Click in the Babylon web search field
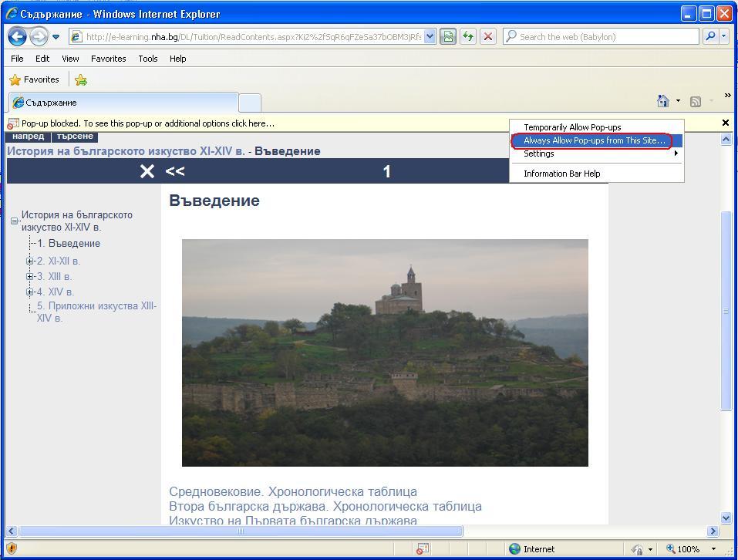Image resolution: width=738 pixels, height=560 pixels. [x=602, y=36]
